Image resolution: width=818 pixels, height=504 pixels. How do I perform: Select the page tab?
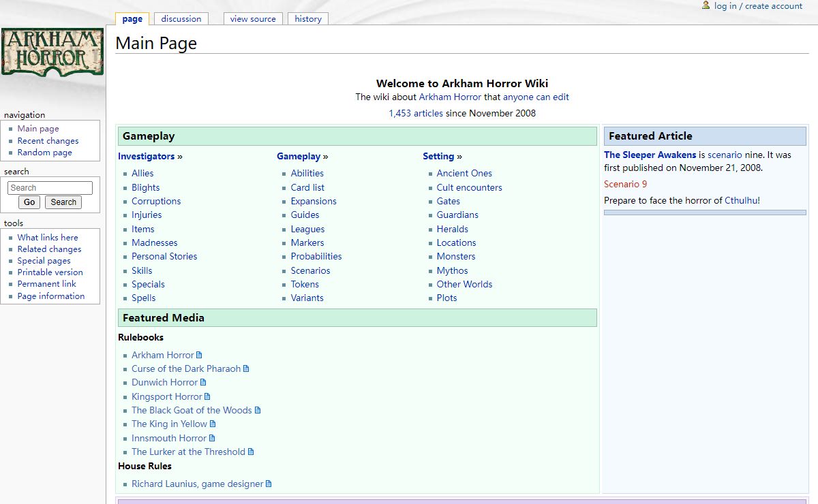coord(132,19)
